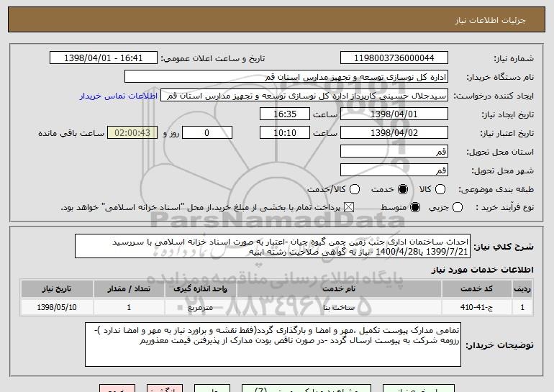Click the شماره نیاز label

[514, 59]
